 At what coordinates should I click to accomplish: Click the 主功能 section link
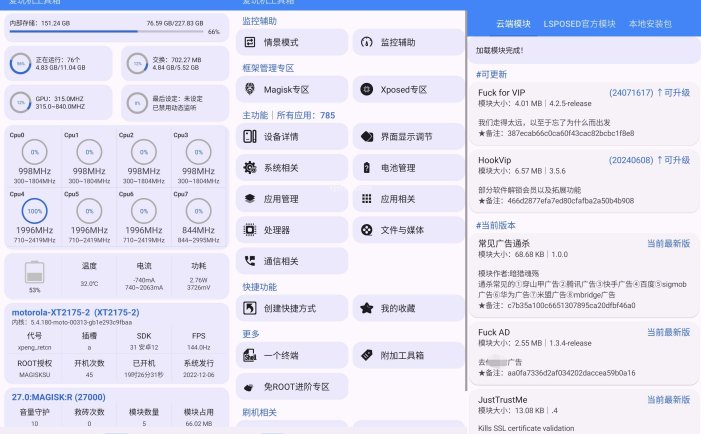(x=255, y=115)
